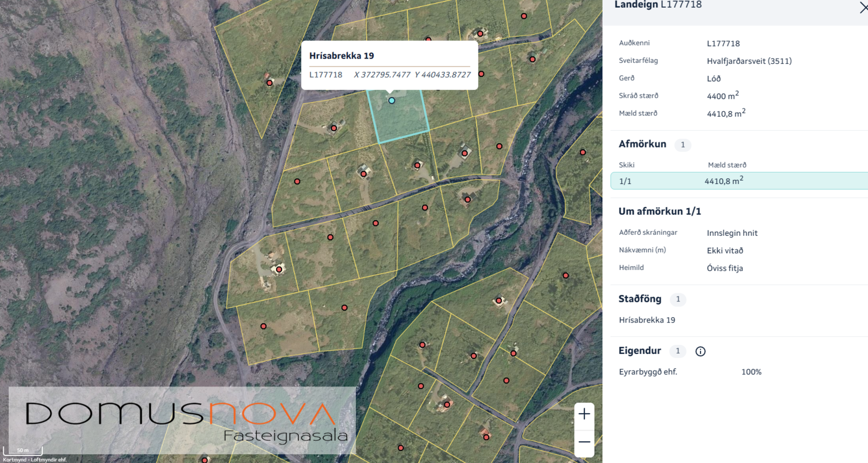Select the red marker in the triangular parcel west of the road
This screenshot has height=463, width=868.
pyautogui.click(x=270, y=83)
